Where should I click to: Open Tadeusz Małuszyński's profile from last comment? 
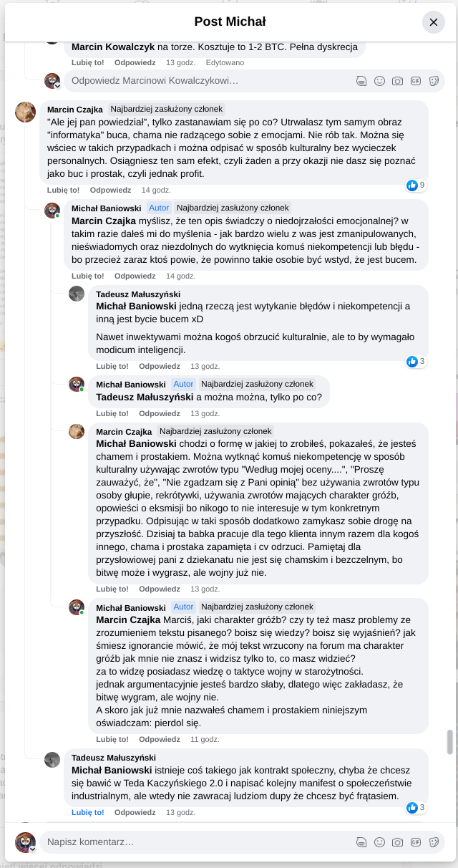[x=113, y=758]
